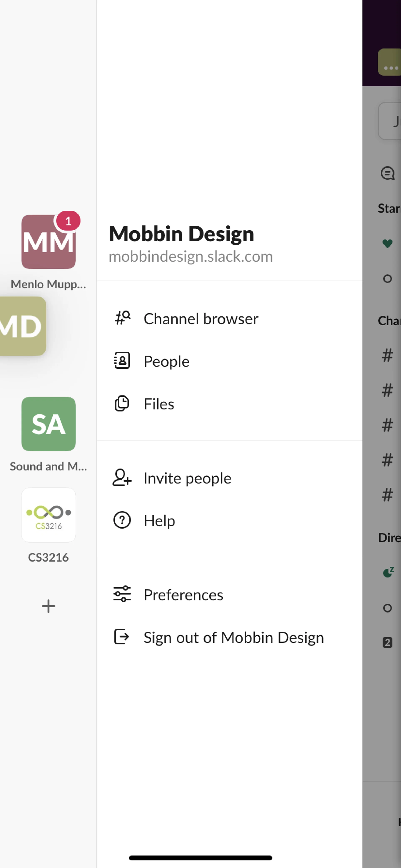The image size is (401, 868).
Task: Tap the plus icon to add workspace
Action: tap(48, 606)
